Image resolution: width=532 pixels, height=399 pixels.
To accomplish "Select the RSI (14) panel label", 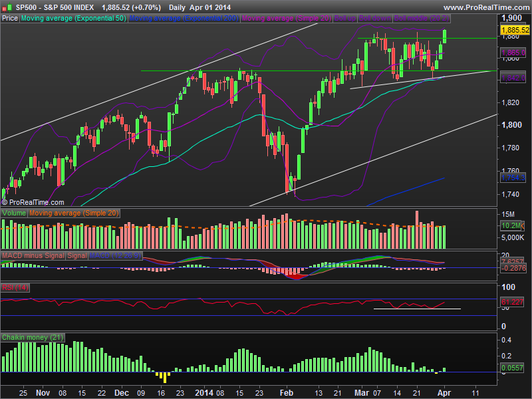I will 15,287.
